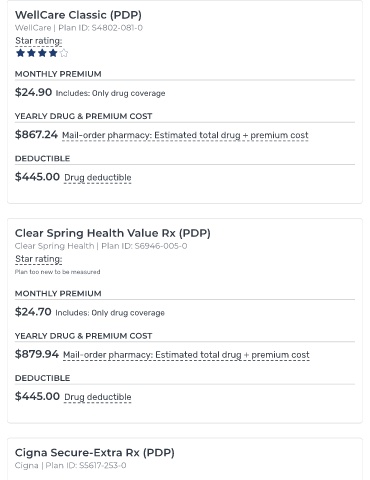
Task: Show Star rating tooltip for Clear Spring Health
Action: [39, 259]
